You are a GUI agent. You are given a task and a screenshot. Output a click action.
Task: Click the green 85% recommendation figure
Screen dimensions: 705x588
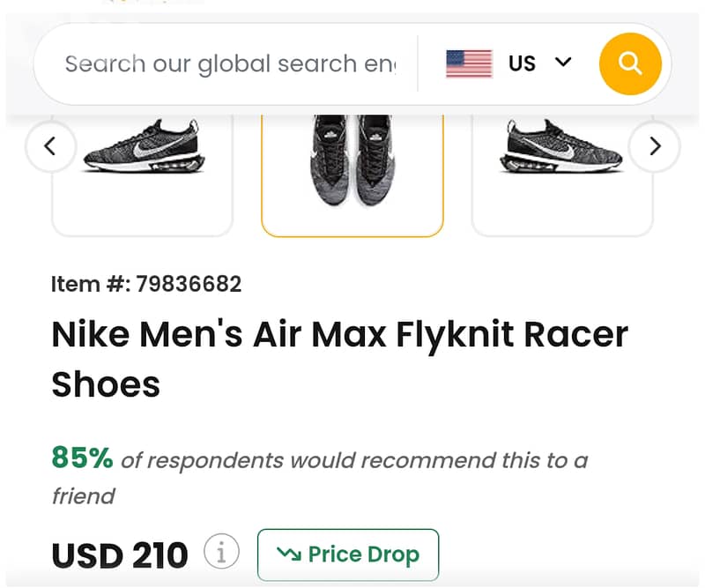82,458
